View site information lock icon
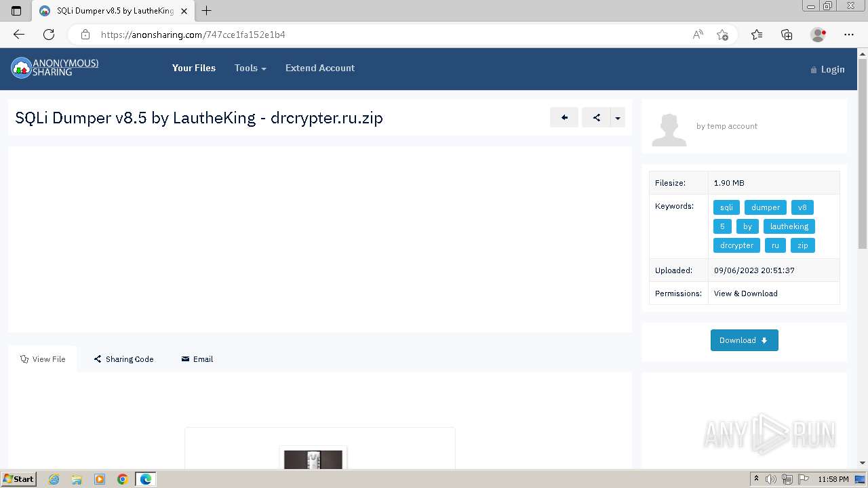The image size is (868, 488). point(85,35)
